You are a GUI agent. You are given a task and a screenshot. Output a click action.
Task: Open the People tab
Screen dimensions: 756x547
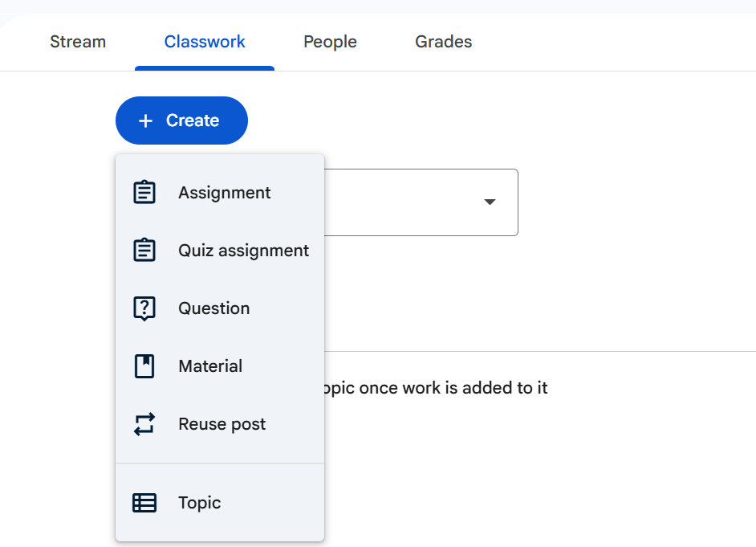pyautogui.click(x=330, y=42)
